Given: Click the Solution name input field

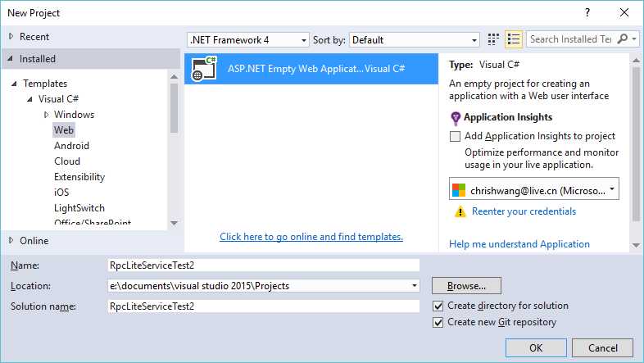Looking at the screenshot, I should coord(264,306).
